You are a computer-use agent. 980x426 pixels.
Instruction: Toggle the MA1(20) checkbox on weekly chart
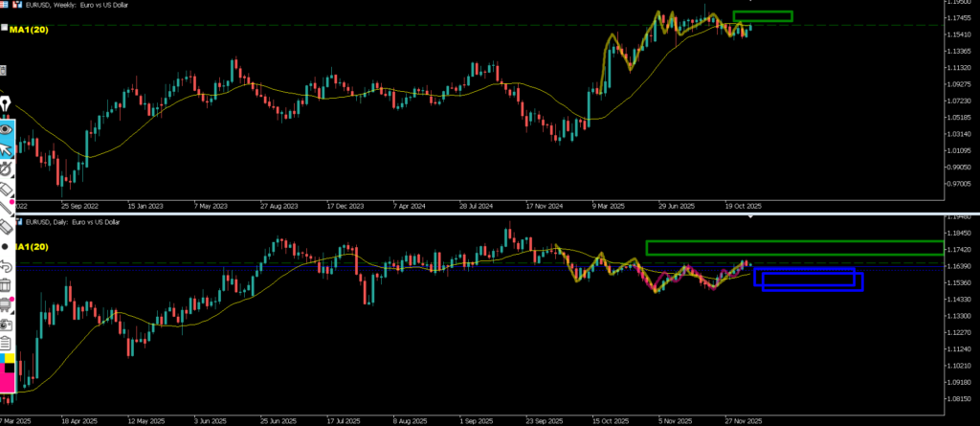tap(4, 30)
